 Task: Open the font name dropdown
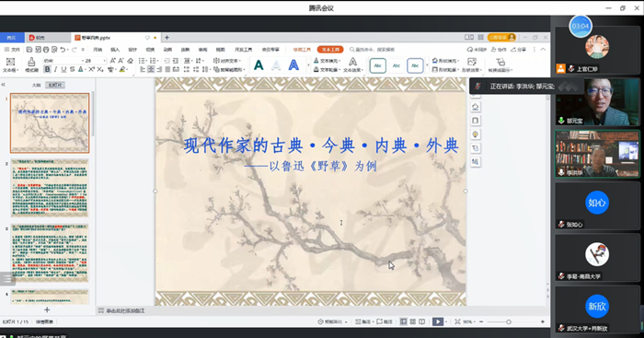[82, 61]
